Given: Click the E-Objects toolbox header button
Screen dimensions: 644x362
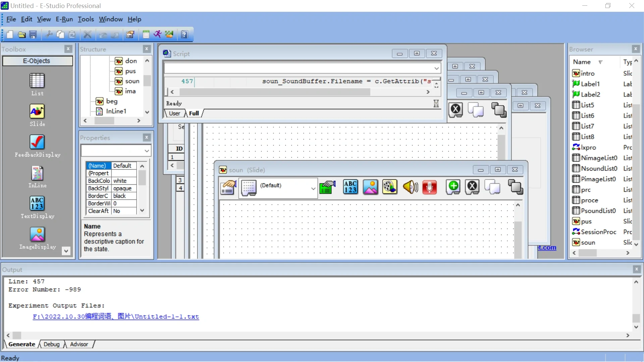Looking at the screenshot, I should click(x=37, y=61).
